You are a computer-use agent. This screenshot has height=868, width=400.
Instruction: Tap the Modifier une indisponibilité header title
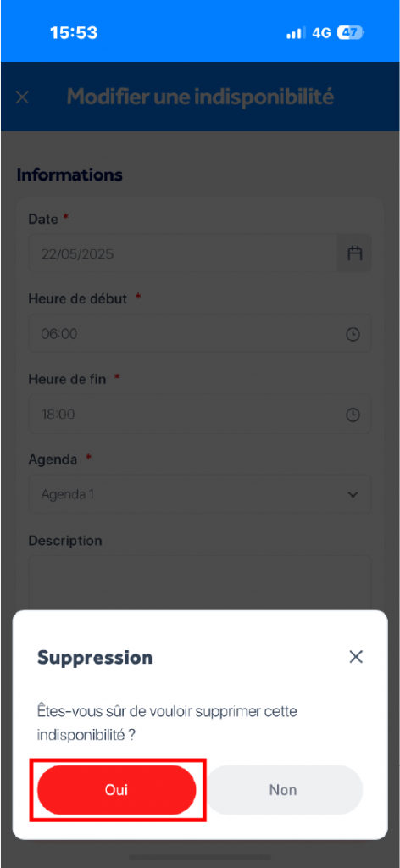pyautogui.click(x=200, y=97)
